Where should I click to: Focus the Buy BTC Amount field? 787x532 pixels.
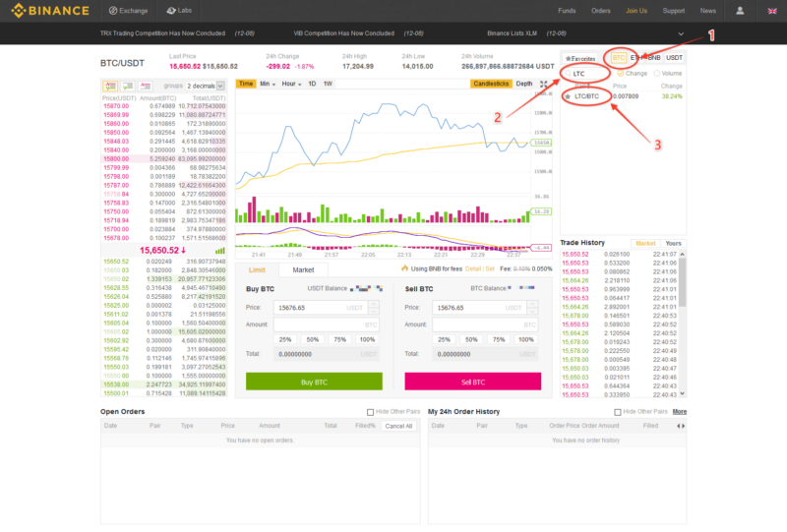tap(327, 325)
